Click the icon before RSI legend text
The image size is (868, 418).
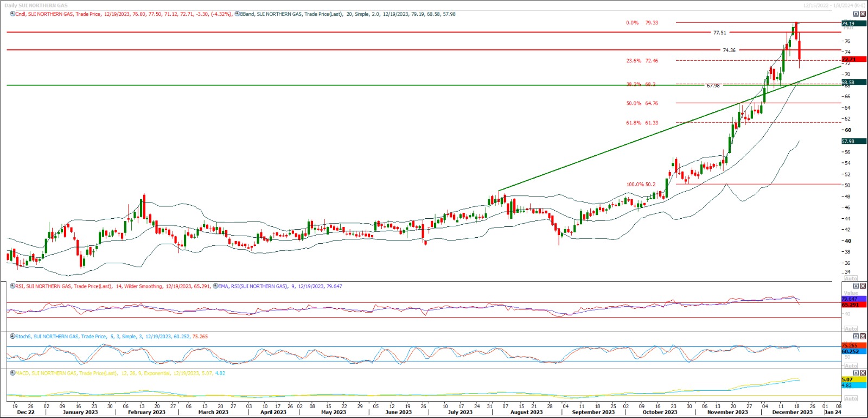[x=12, y=286]
